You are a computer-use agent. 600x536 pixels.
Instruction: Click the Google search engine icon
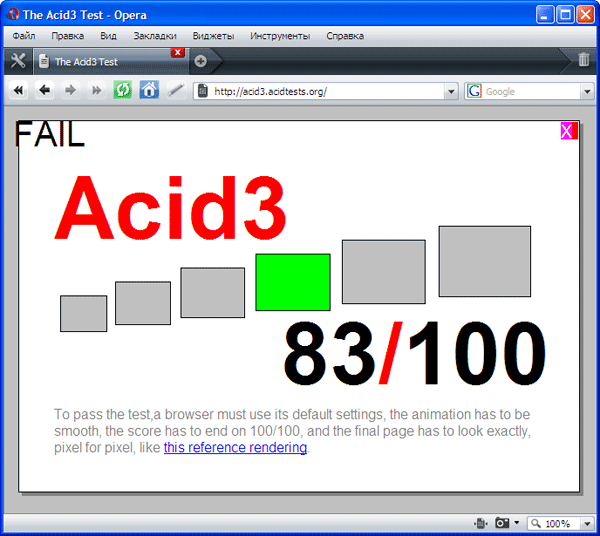[474, 91]
